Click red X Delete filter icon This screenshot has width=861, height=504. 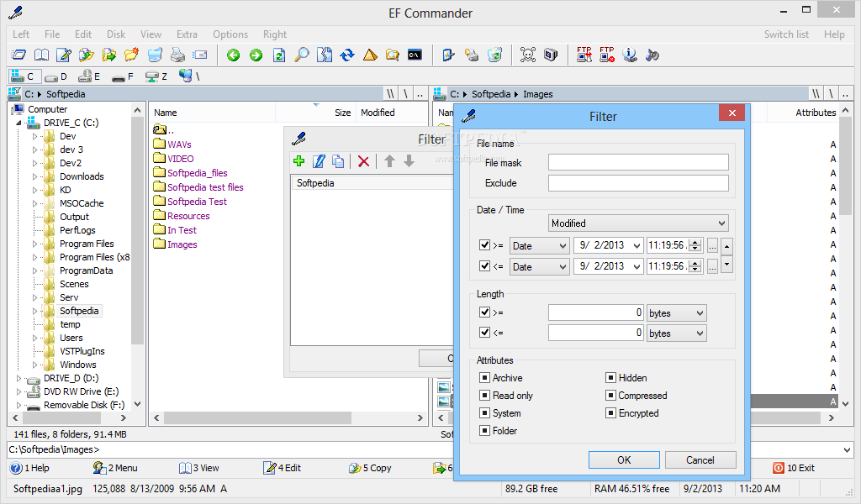pyautogui.click(x=363, y=161)
